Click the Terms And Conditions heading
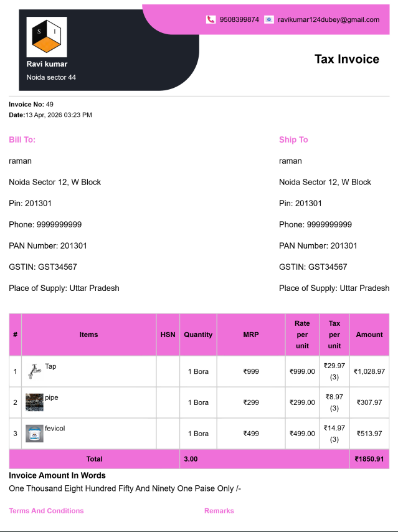The height and width of the screenshot is (532, 398). click(x=46, y=511)
